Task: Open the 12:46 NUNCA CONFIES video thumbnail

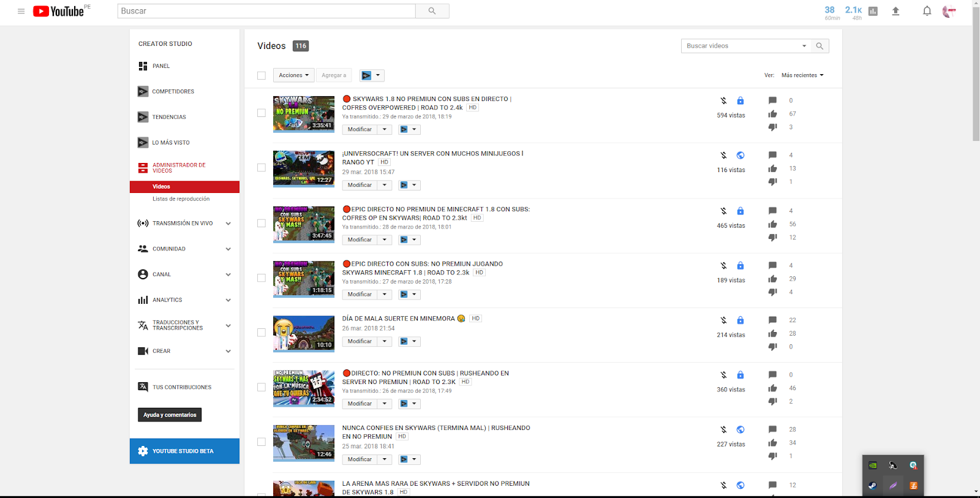Action: click(x=304, y=443)
